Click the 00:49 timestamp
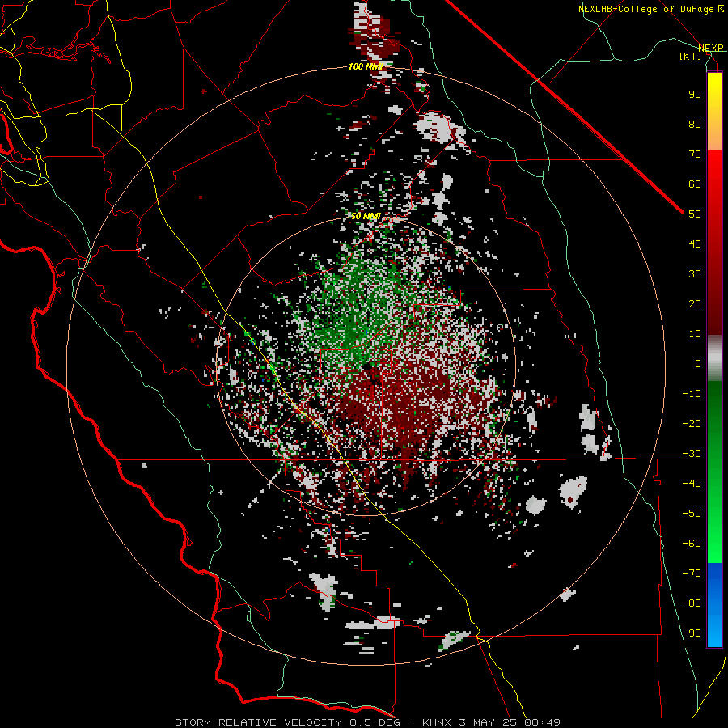The image size is (728, 728). point(542,722)
